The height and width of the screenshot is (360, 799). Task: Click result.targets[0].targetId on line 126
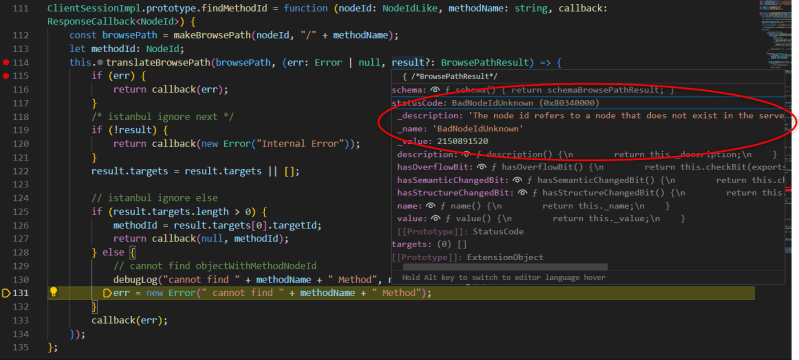[x=248, y=225]
